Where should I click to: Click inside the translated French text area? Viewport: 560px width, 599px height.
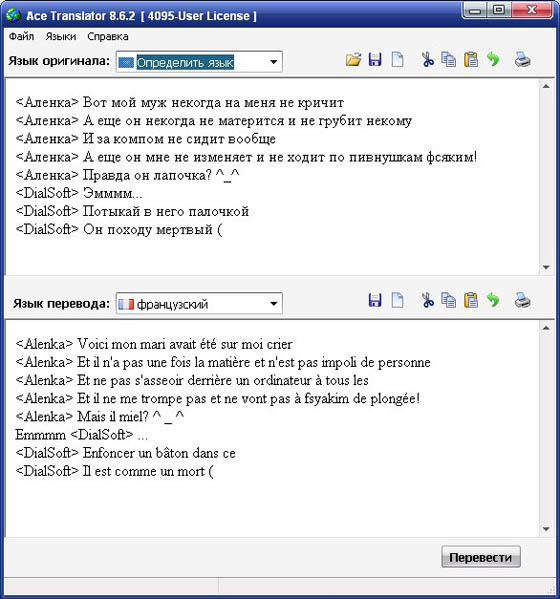click(272, 428)
